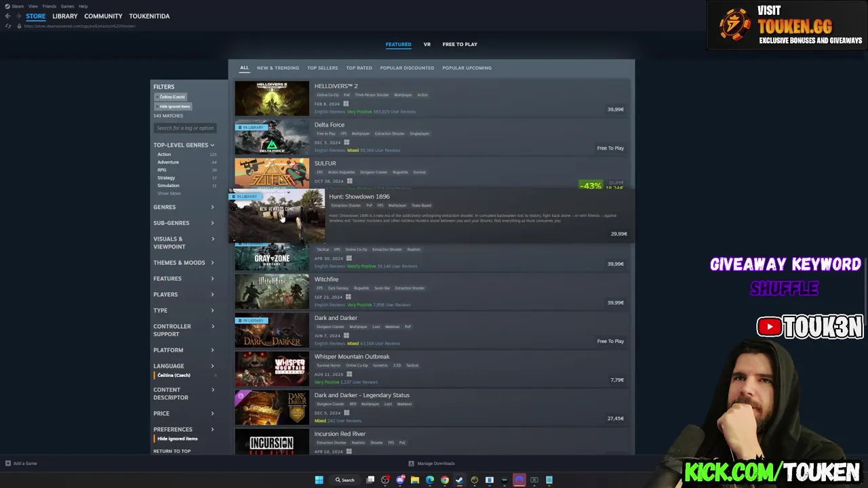Open Discord from the taskbar

click(x=400, y=480)
